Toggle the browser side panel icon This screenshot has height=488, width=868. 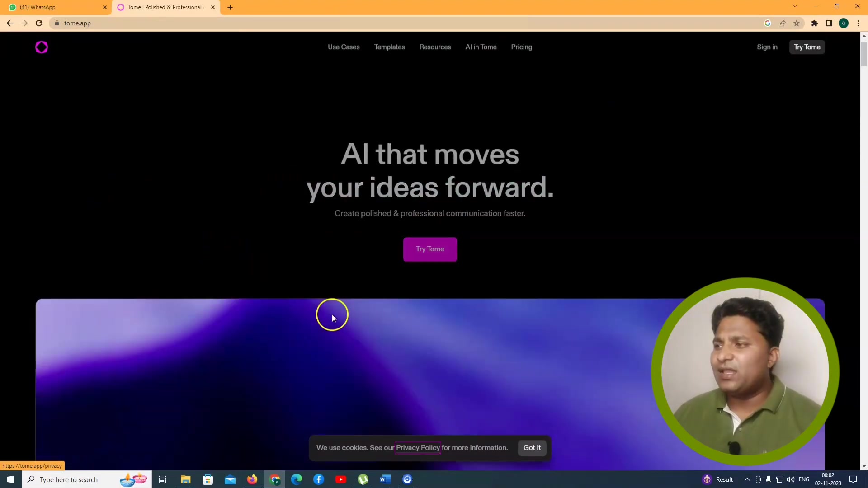point(829,23)
